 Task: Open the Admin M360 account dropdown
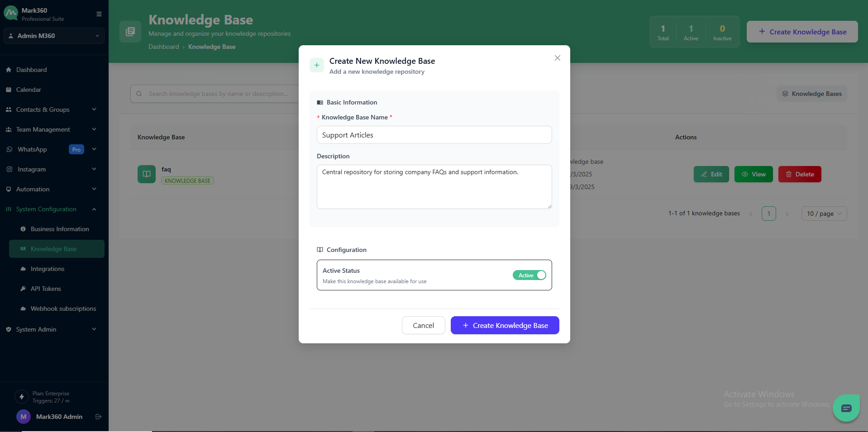coord(54,36)
